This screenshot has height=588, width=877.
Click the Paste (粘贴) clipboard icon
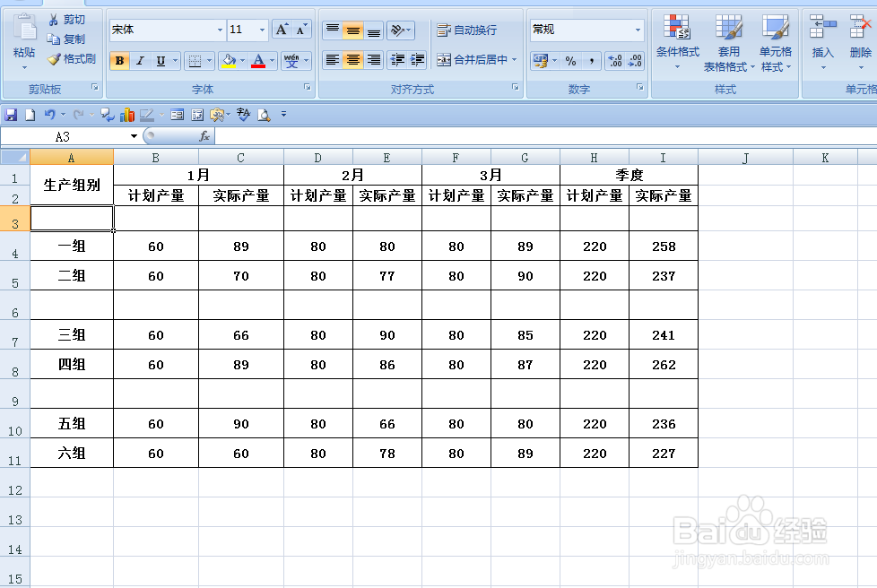(x=24, y=28)
